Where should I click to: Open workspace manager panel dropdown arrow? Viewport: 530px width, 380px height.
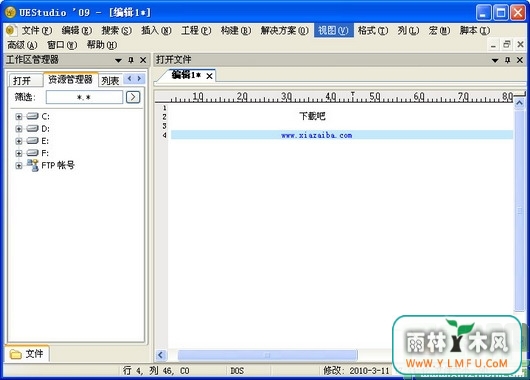click(118, 61)
